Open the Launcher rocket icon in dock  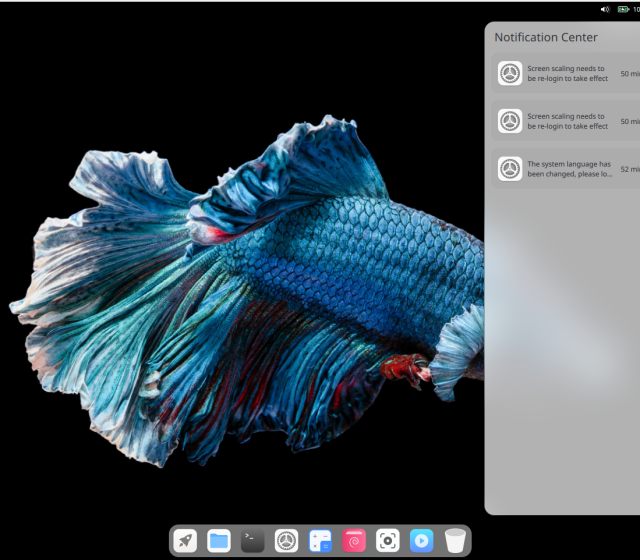tap(185, 541)
